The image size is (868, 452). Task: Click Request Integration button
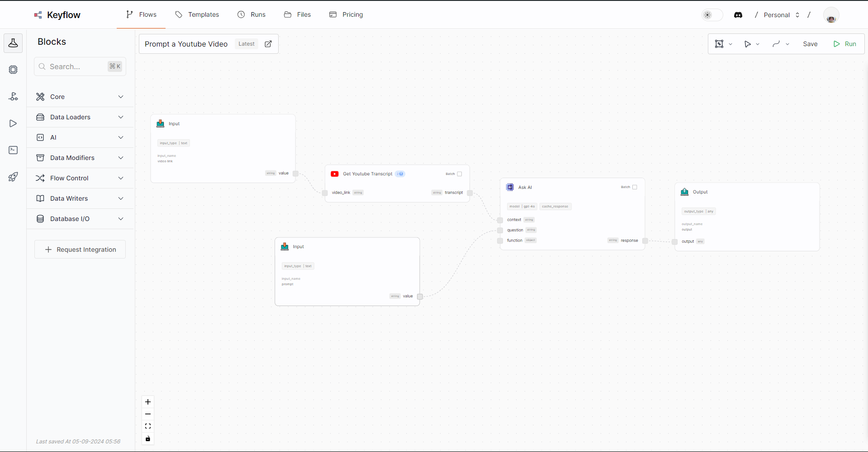(x=80, y=250)
